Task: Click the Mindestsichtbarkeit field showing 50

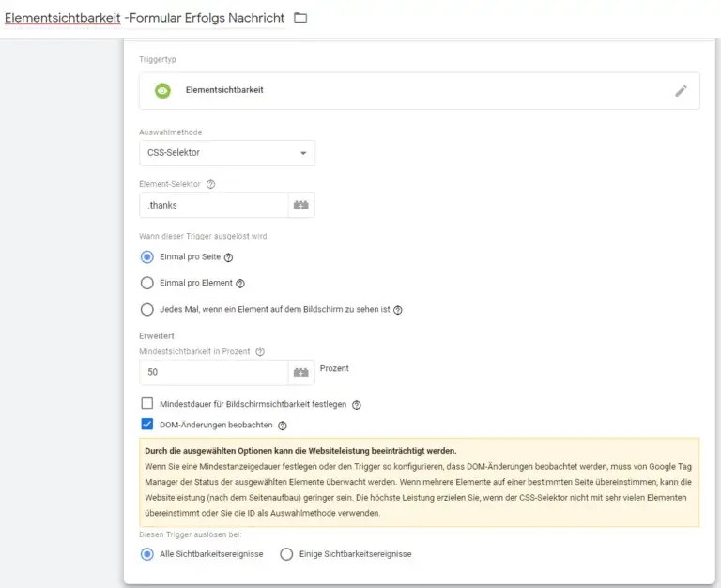Action: [x=212, y=373]
